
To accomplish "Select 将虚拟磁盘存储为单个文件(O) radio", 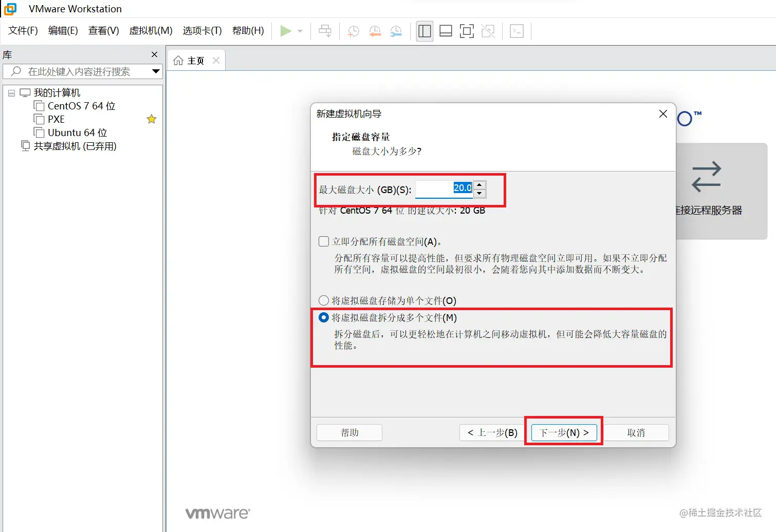I will 324,300.
